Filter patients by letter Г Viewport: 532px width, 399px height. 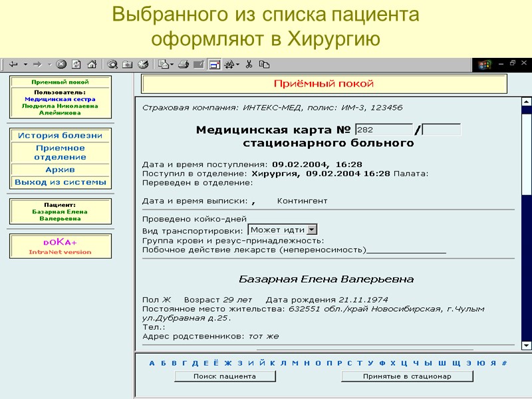pos(184,363)
